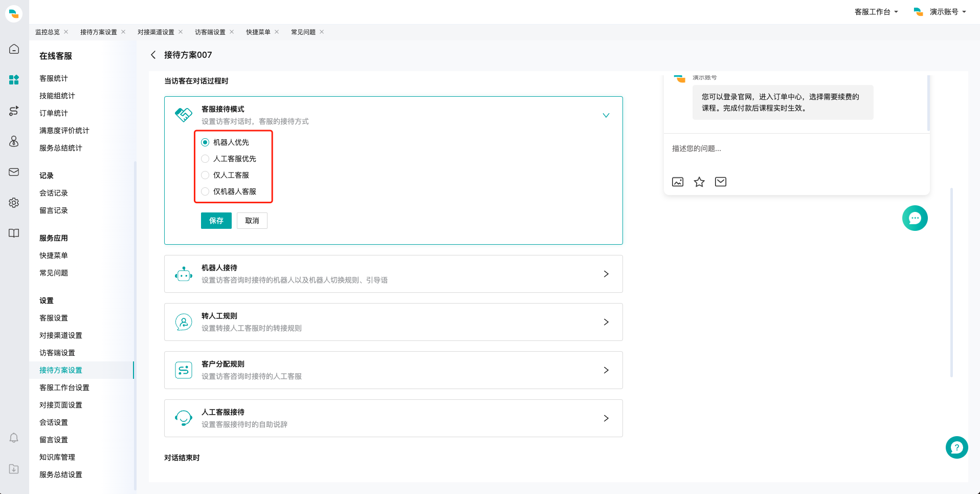Open the download box icon in rail
This screenshot has width=980, height=494.
[14, 469]
